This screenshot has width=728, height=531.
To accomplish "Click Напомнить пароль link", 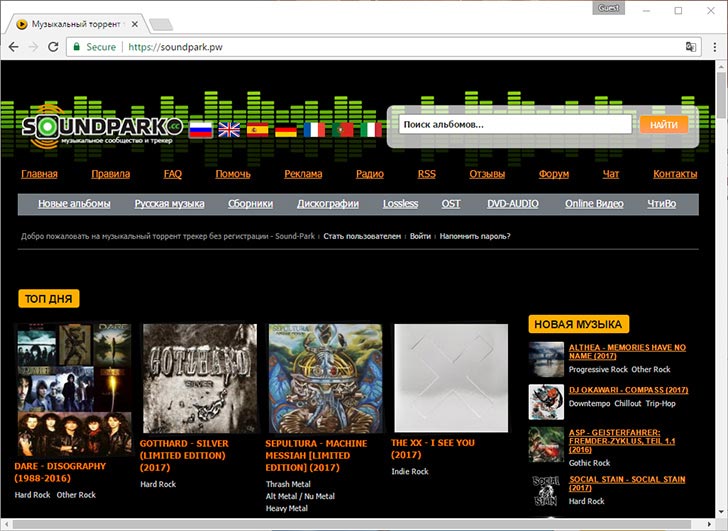I will coord(475,236).
